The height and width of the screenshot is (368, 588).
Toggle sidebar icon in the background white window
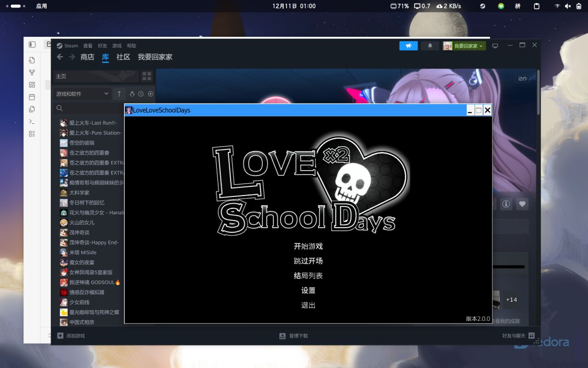(32, 45)
